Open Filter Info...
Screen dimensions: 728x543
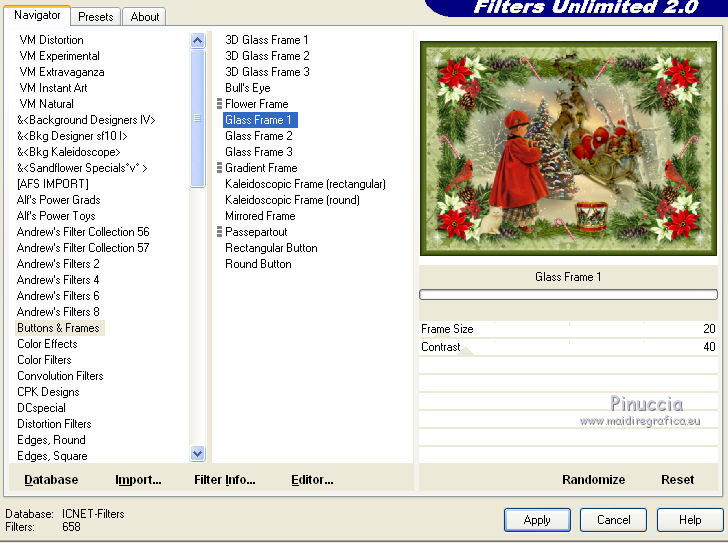[x=225, y=480]
